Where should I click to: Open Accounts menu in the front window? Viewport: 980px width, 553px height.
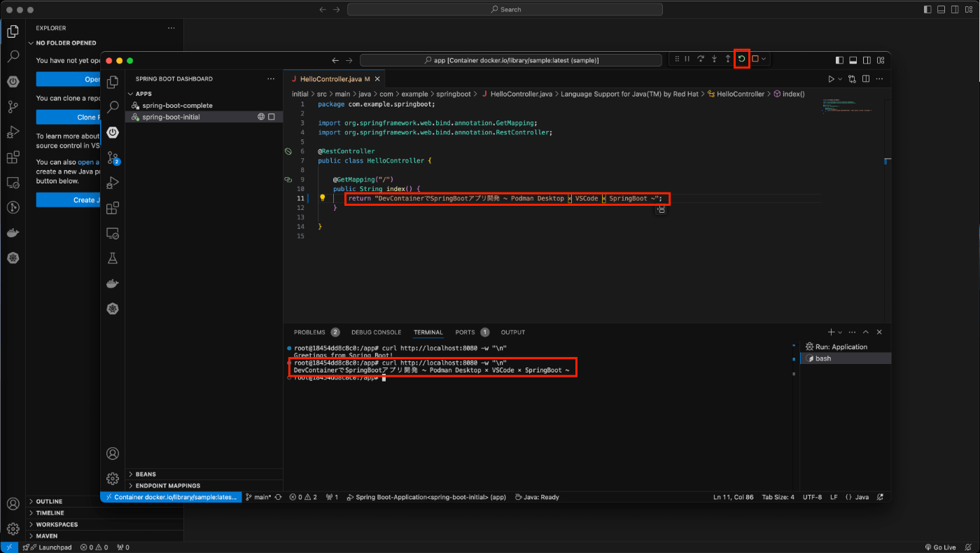pyautogui.click(x=113, y=454)
